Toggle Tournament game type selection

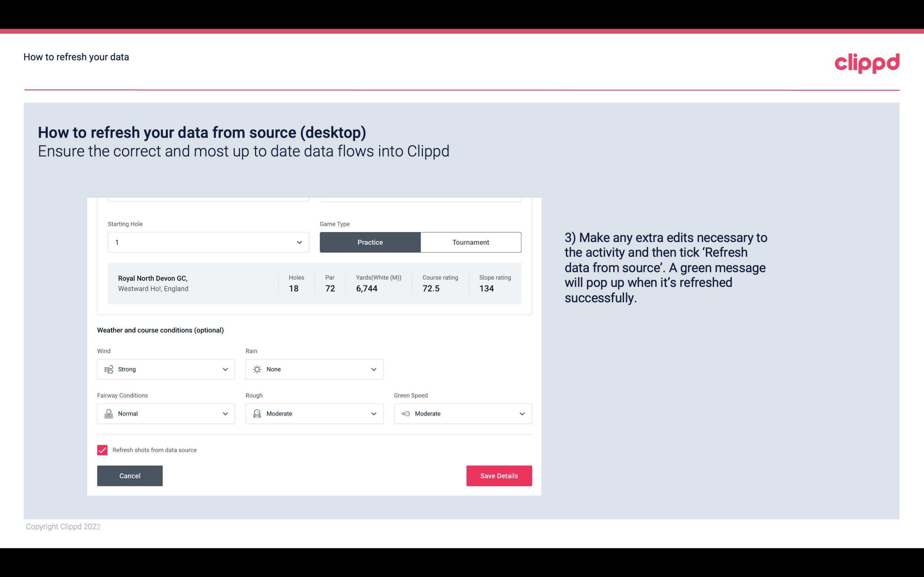[470, 242]
